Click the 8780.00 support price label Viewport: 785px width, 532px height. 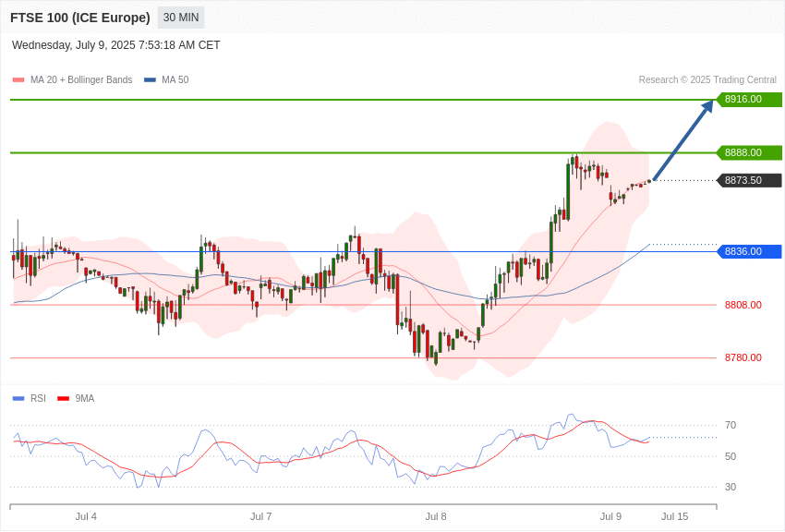(743, 357)
